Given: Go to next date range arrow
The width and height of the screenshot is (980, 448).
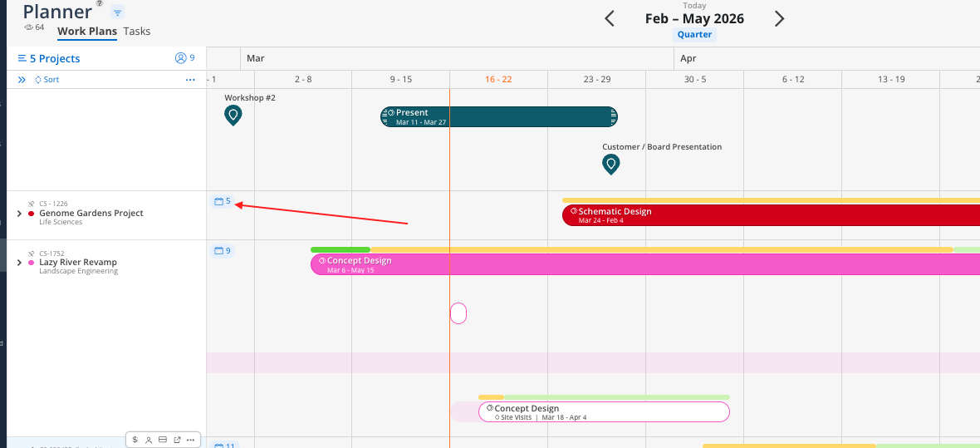Looking at the screenshot, I should point(779,19).
